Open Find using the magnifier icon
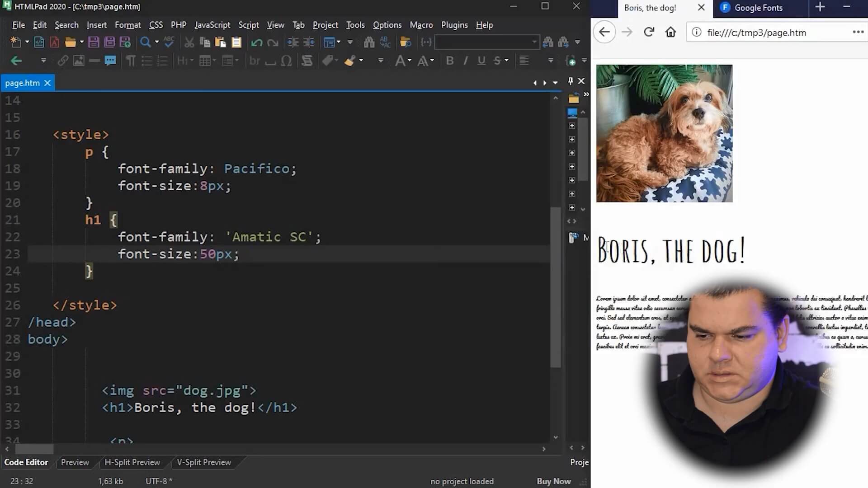 pos(144,42)
